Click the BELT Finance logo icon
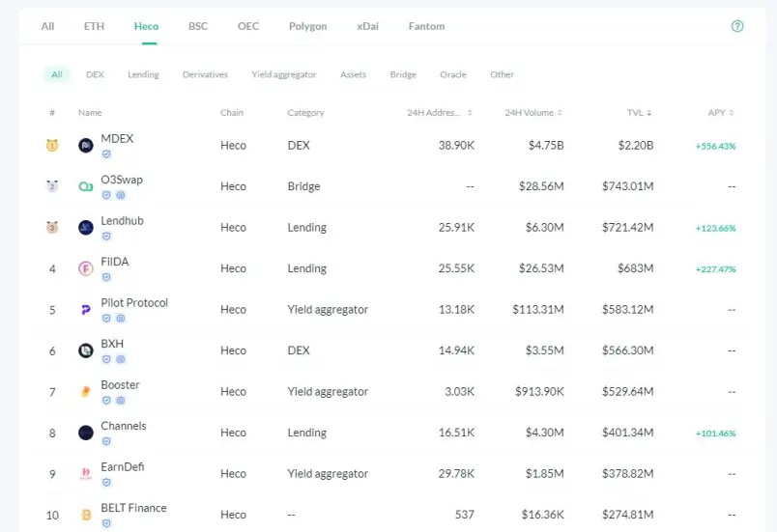Viewport: 777px width, 532px height. click(86, 515)
